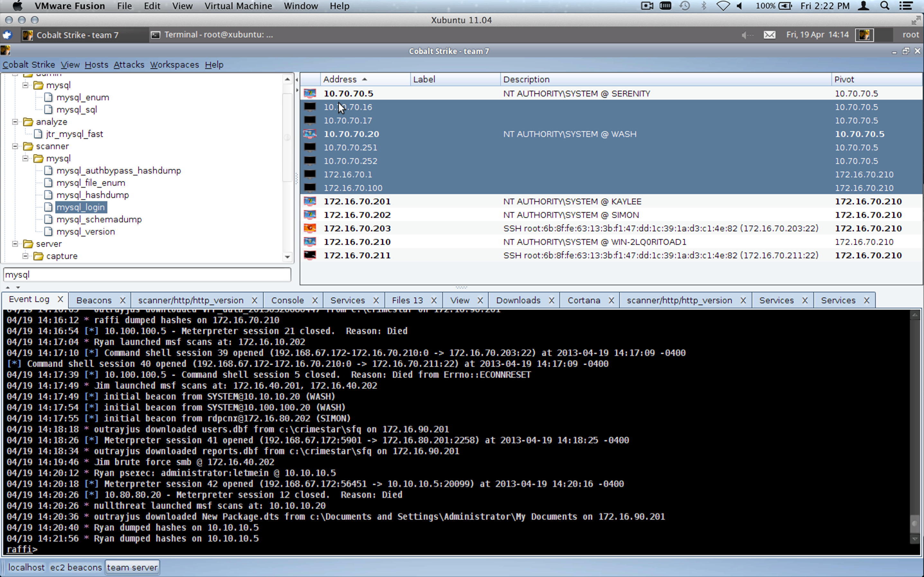
Task: Click the SERENITY host icon at 10.70.70.5
Action: [x=310, y=93]
